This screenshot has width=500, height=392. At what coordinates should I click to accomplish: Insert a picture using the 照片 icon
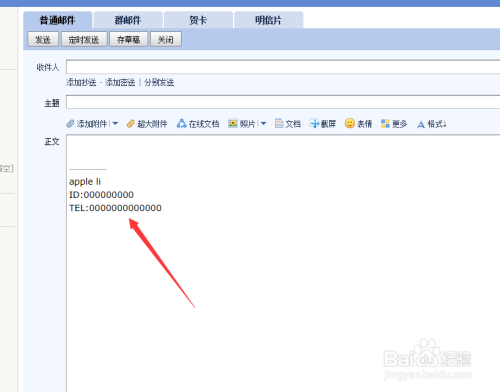[x=233, y=123]
